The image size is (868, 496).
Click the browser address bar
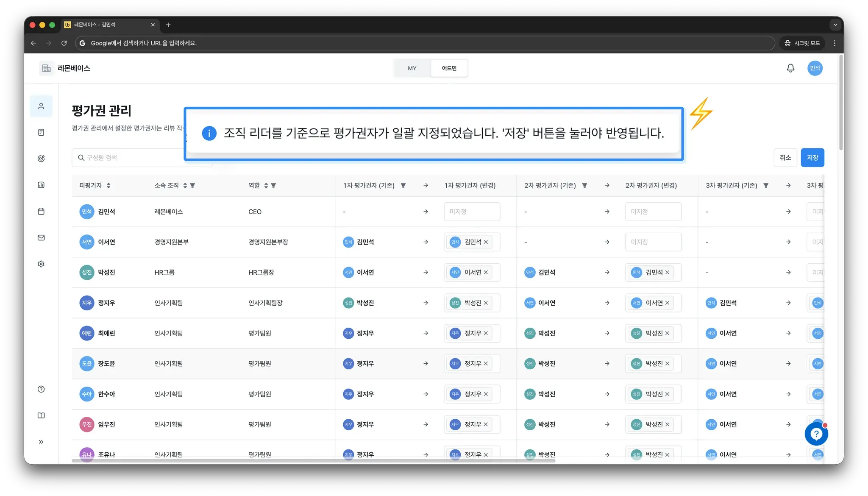pyautogui.click(x=425, y=43)
